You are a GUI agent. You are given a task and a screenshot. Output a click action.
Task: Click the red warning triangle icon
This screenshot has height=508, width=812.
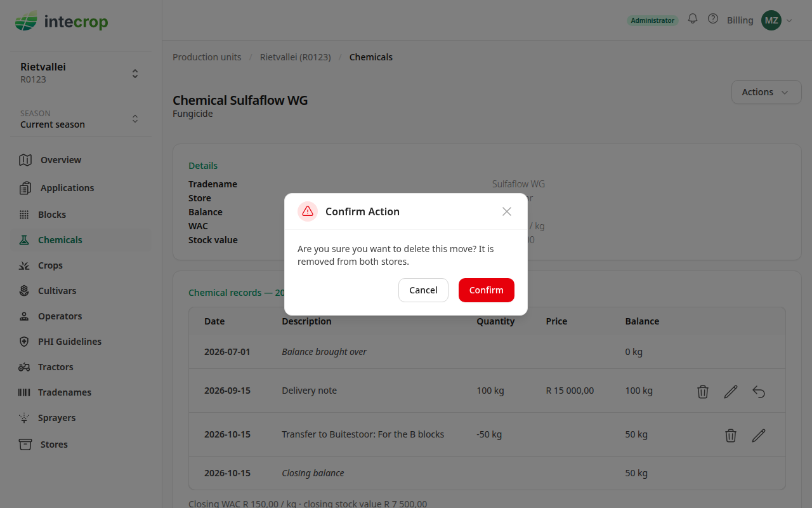308,211
